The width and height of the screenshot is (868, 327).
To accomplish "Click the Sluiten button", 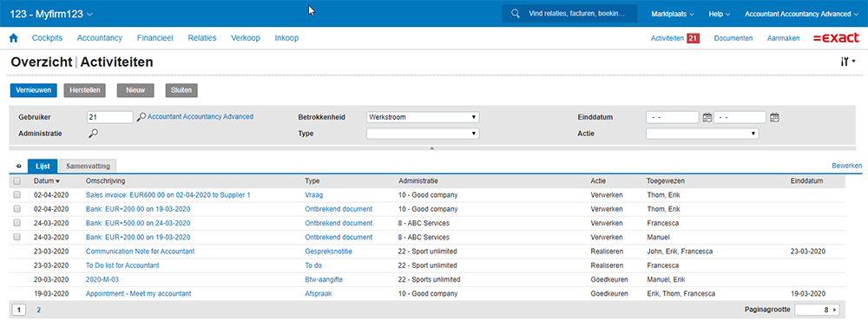I will click(181, 90).
